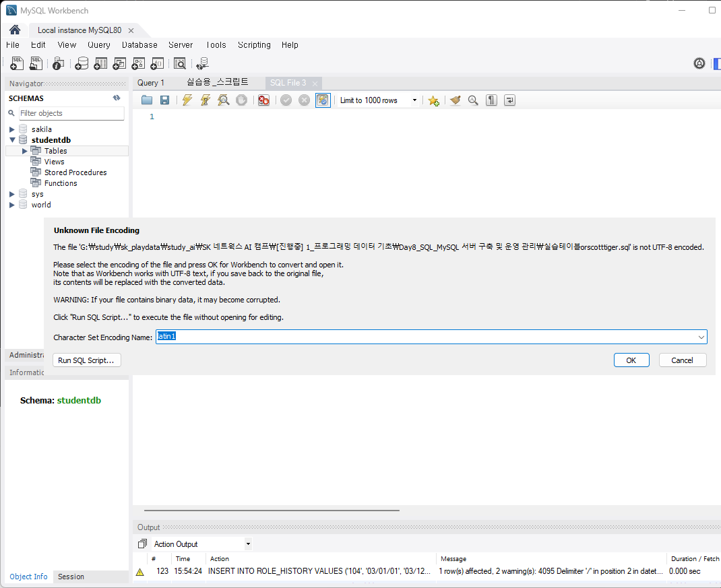Open the Query menu
Screen dimensions: 721x588
pyautogui.click(x=99, y=44)
